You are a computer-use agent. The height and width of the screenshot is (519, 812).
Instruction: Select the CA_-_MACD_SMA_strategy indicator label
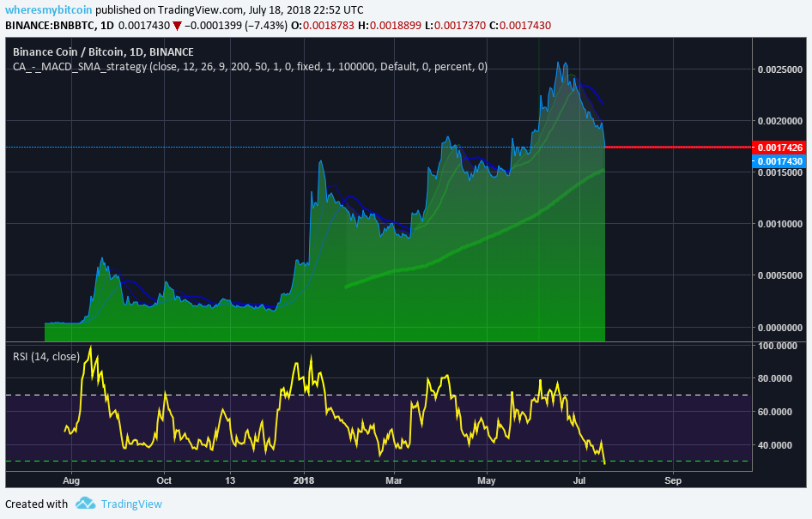80,67
